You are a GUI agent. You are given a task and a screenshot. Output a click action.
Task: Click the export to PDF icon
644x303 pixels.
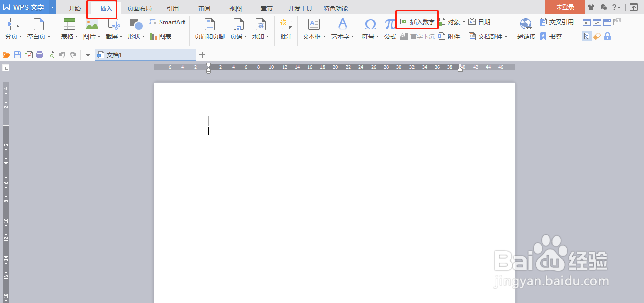[29, 55]
